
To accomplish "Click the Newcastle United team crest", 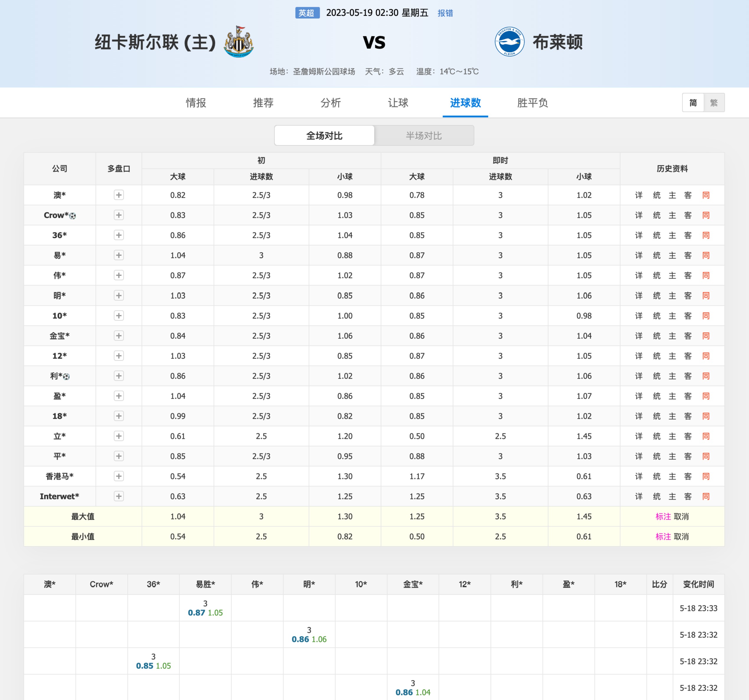I will [x=239, y=42].
